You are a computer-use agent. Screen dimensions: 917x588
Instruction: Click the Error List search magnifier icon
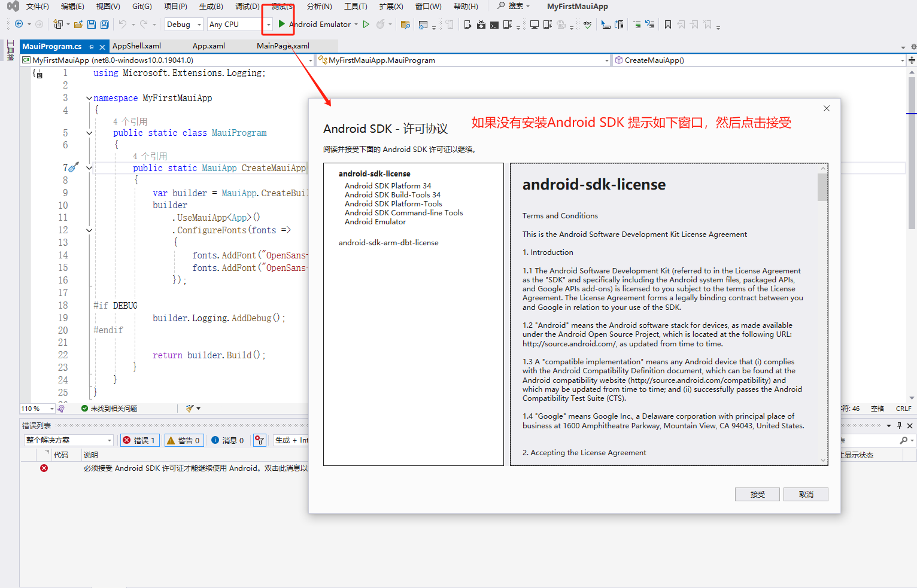[x=904, y=440]
